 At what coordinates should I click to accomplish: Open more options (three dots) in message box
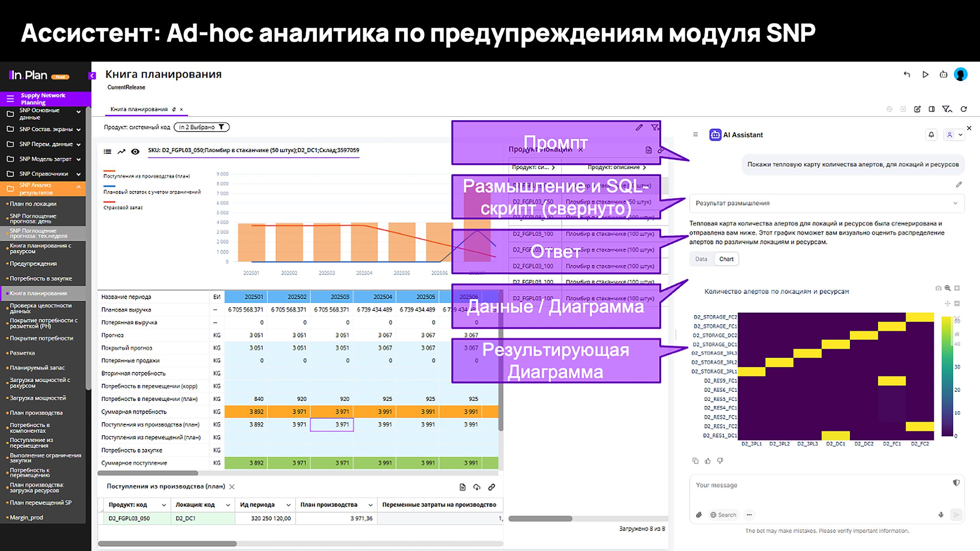(x=749, y=515)
